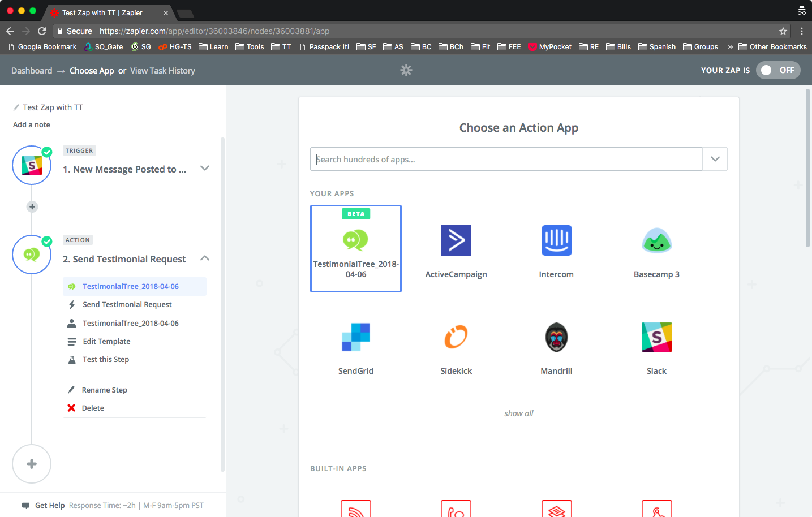This screenshot has height=517, width=812.
Task: Close the Zapier browser tab
Action: pyautogui.click(x=166, y=13)
